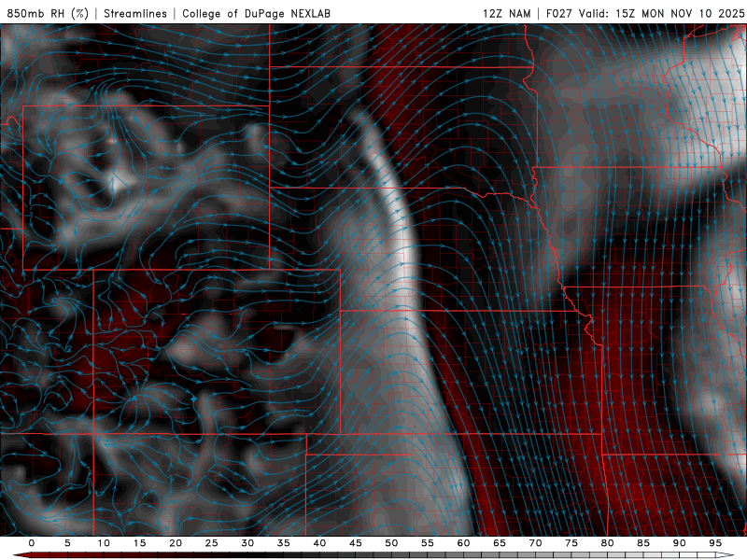
Task: Click the '70' colorbar tick label
Action: 535,543
